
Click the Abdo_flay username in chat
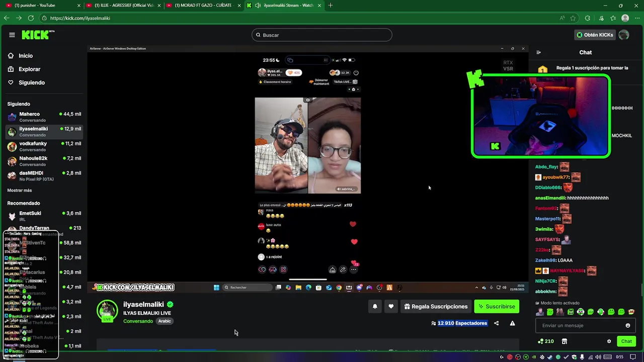(546, 167)
